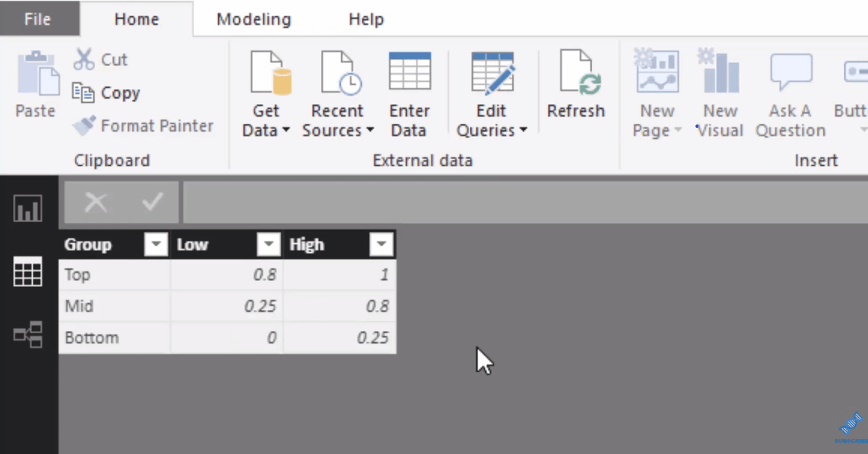The image size is (868, 454).
Task: Click the Recent Sources icon
Action: tap(337, 74)
